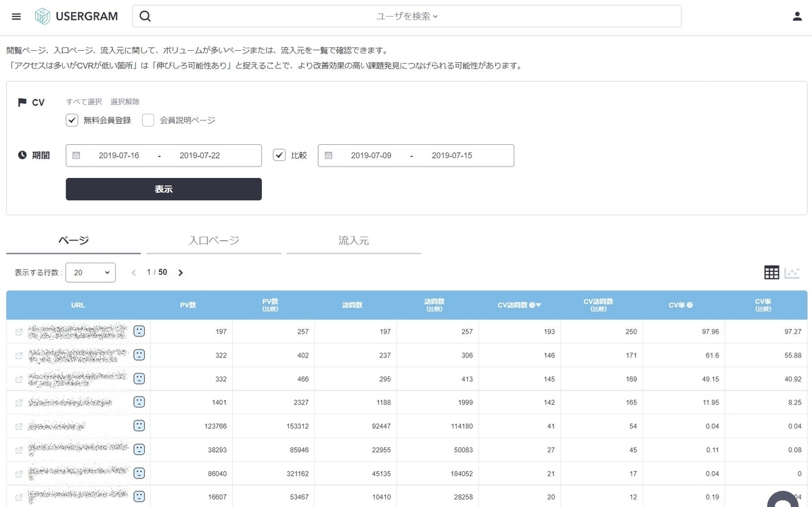Click the face icon in row with PV 86040
812x507 pixels.
click(139, 473)
